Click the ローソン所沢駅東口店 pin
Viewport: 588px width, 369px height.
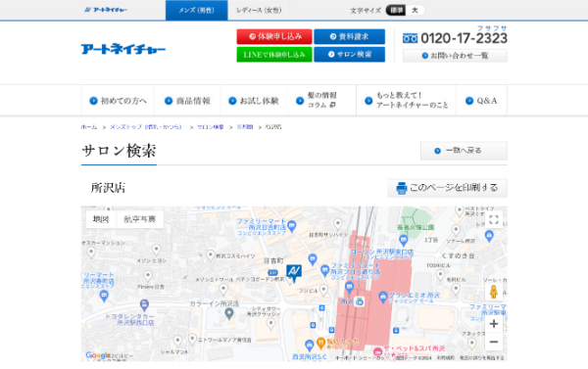coord(403,240)
